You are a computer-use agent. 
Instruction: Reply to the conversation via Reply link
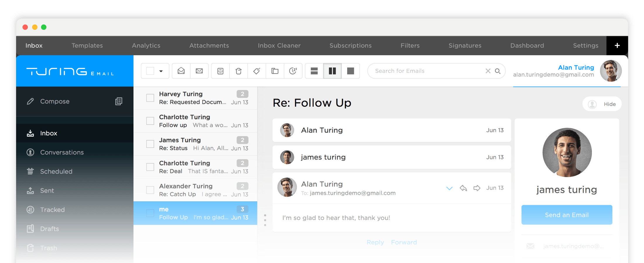[x=375, y=242]
